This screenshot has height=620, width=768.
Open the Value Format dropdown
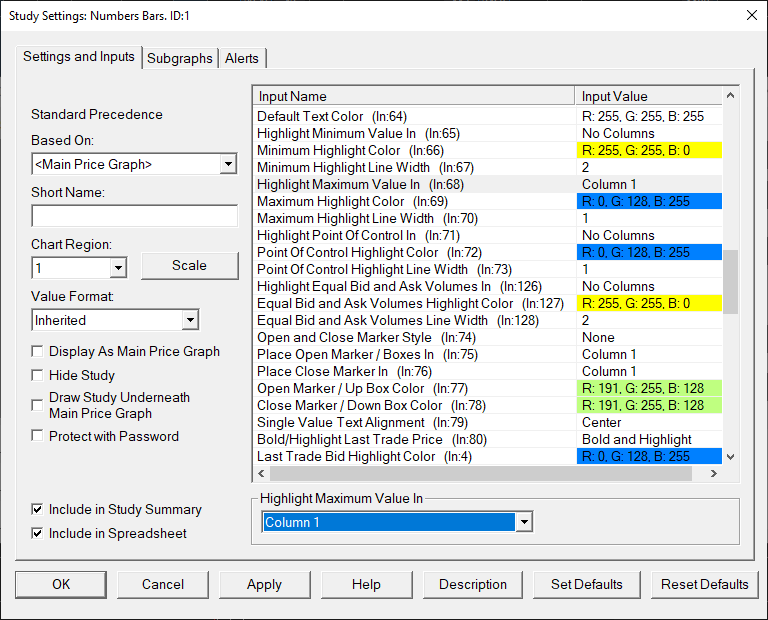tap(190, 320)
